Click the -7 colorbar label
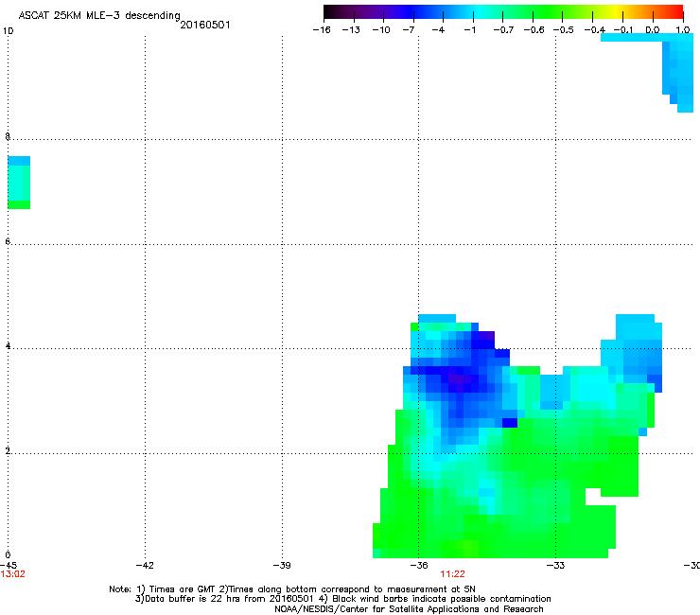 pos(409,30)
